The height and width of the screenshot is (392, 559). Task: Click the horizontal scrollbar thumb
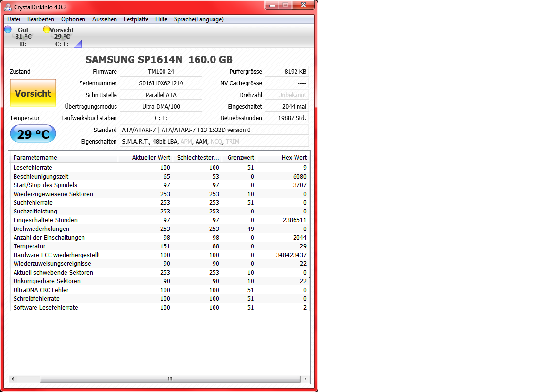[170, 379]
